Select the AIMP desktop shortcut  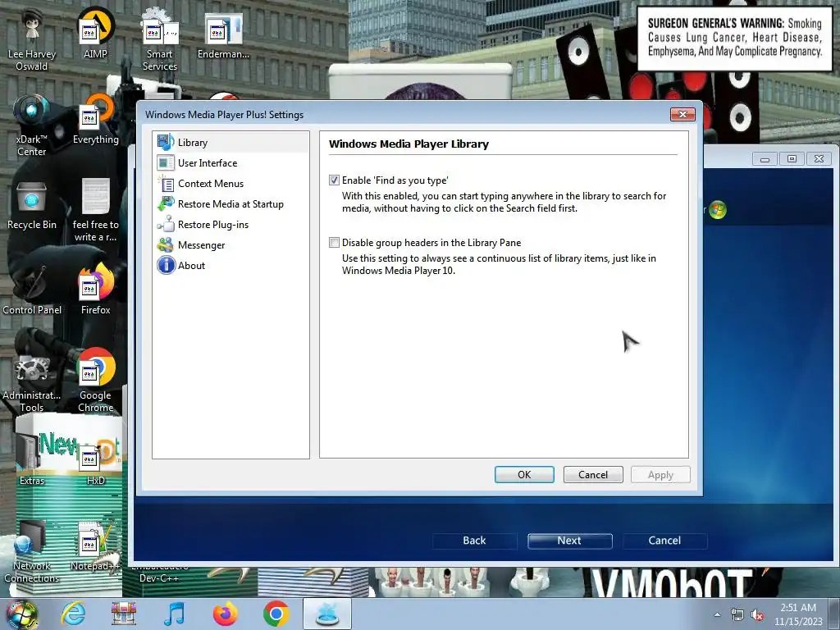coord(95,33)
